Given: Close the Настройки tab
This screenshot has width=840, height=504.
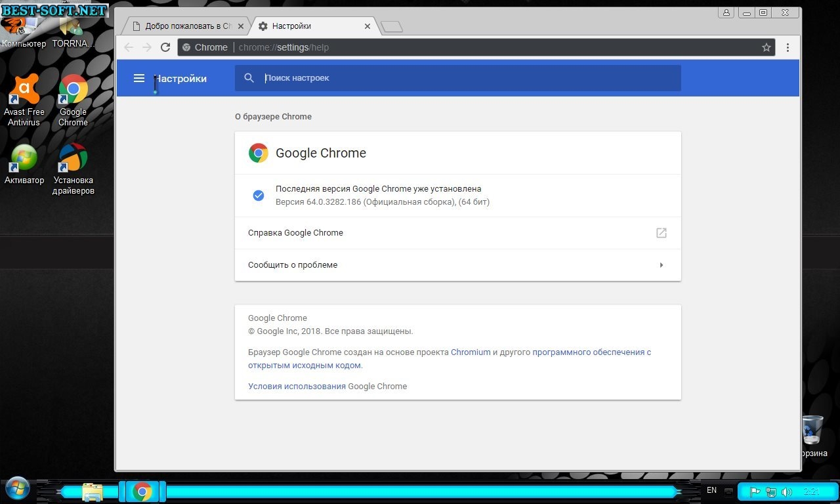Looking at the screenshot, I should click(x=367, y=26).
